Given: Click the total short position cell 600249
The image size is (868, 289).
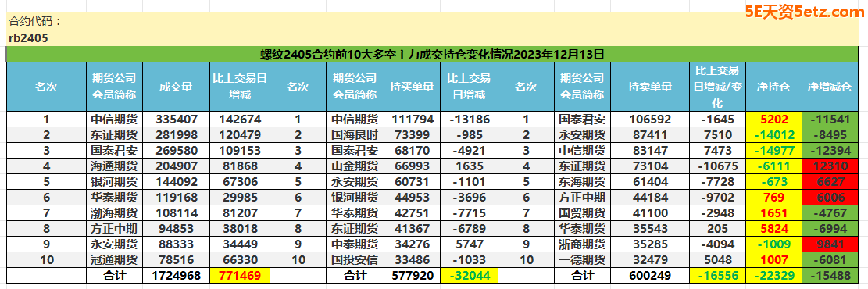Looking at the screenshot, I should point(650,275).
